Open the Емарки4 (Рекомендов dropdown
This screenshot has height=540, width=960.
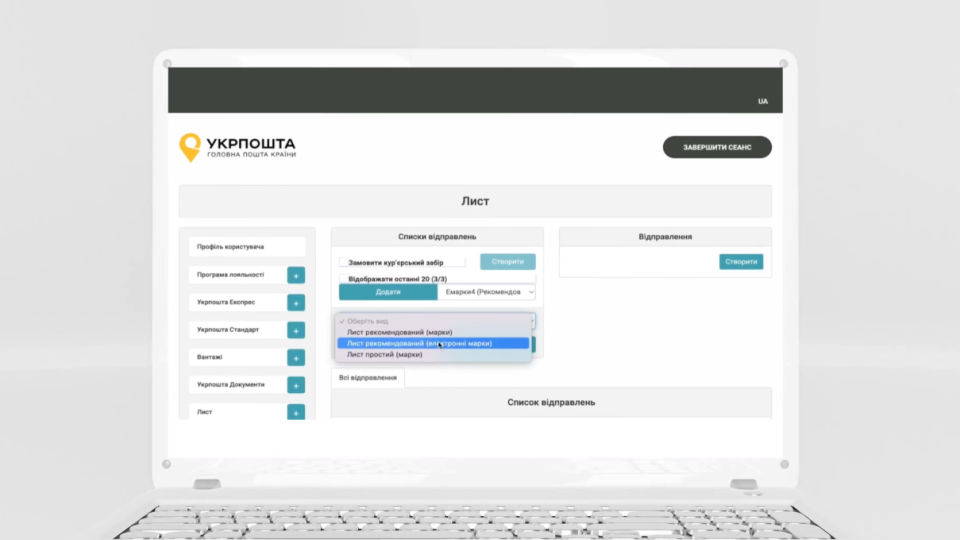point(487,292)
